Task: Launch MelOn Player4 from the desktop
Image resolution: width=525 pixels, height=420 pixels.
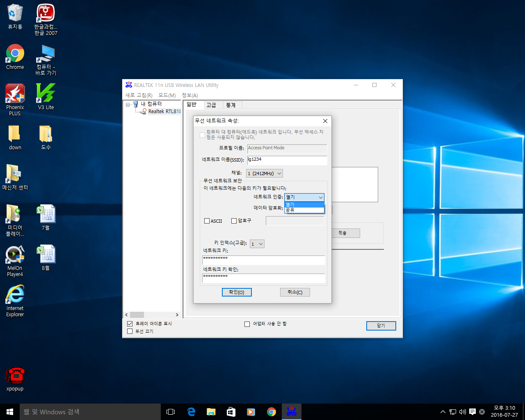Action: click(15, 261)
